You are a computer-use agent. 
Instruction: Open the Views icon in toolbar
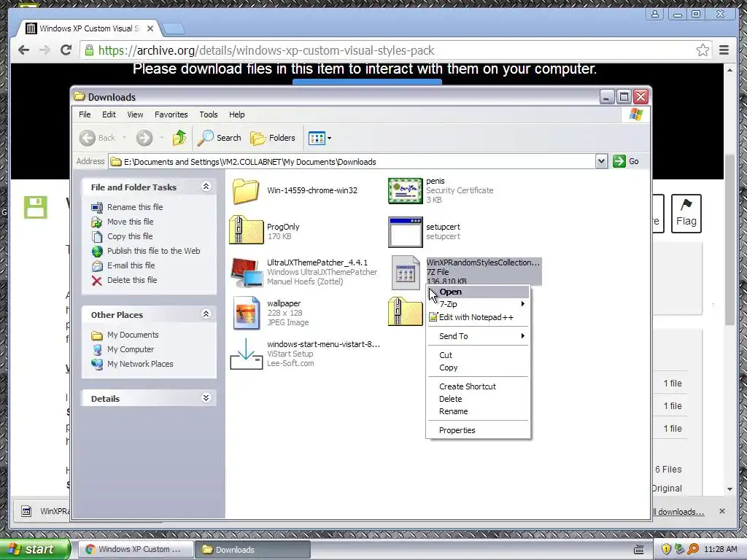point(317,138)
